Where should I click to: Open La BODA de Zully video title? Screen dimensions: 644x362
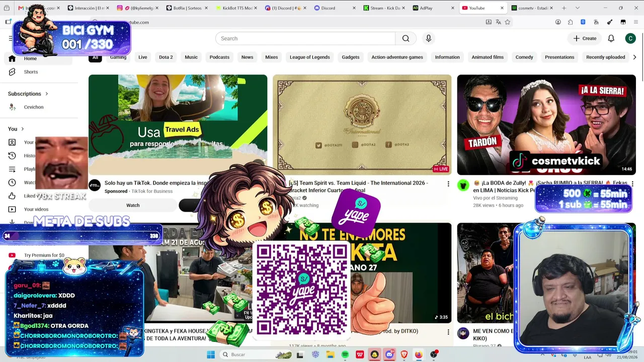pos(550,187)
